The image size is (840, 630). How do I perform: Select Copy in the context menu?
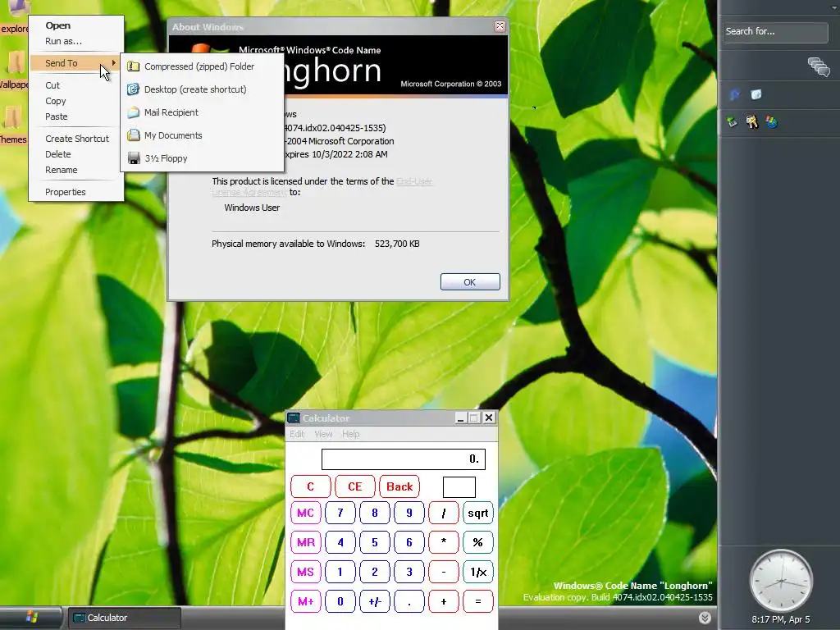[x=55, y=101]
